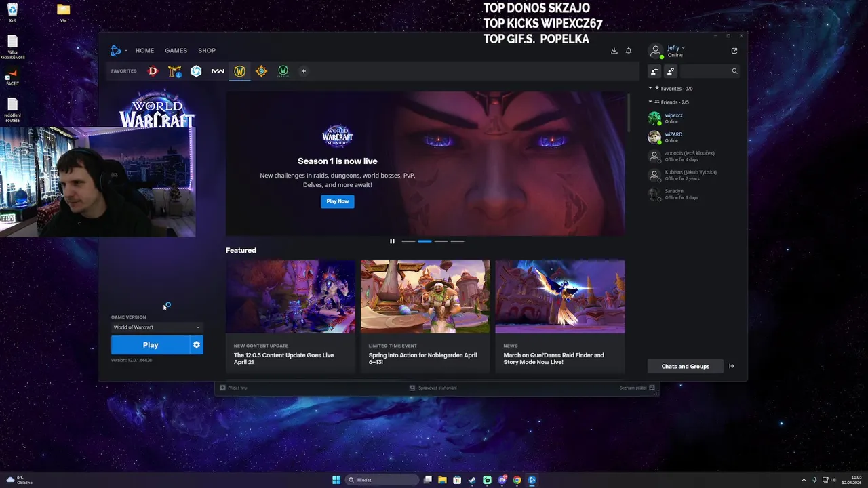Click the blue Play button

point(151,345)
